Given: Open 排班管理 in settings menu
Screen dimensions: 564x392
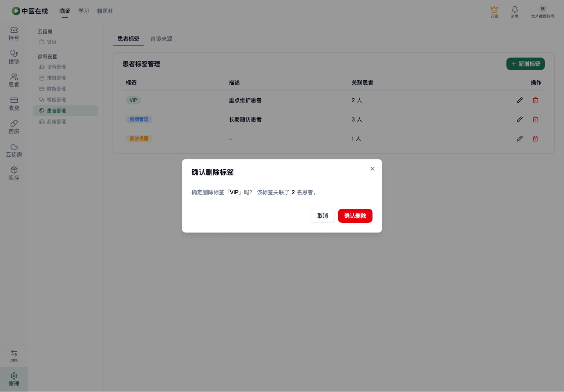Looking at the screenshot, I should (65, 78).
